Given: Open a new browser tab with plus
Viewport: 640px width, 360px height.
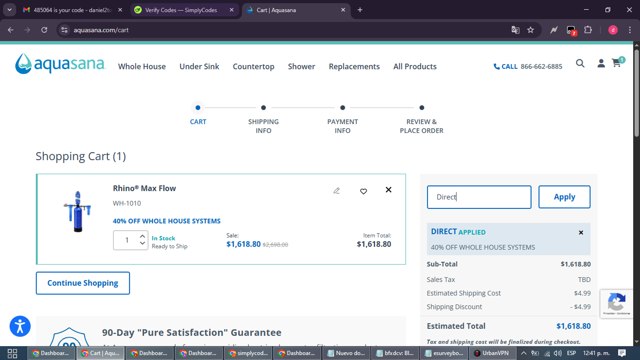Looking at the screenshot, I should tap(360, 10).
